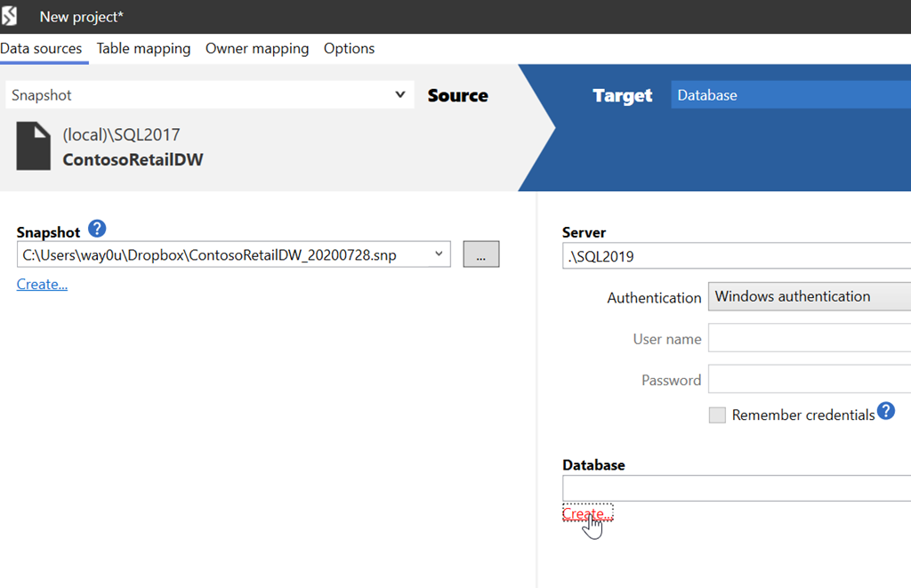The height and width of the screenshot is (588, 911).
Task: Expand the snapshot file path dropdown arrow
Action: pyautogui.click(x=439, y=254)
